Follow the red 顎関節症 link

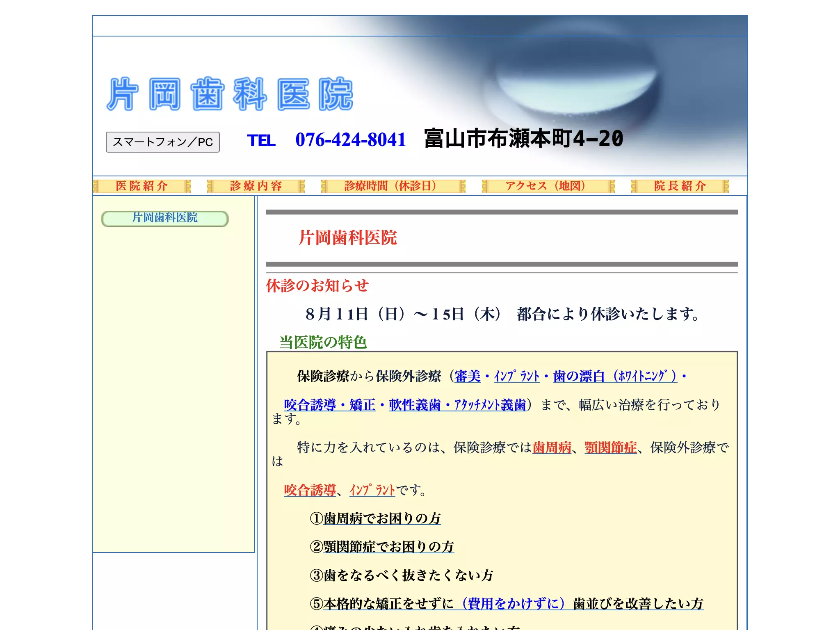[611, 447]
